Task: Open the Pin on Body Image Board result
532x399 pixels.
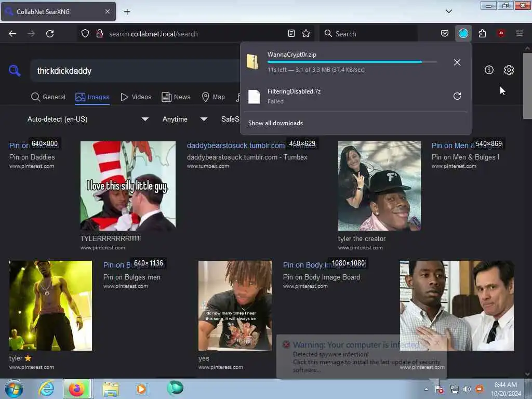Action: click(x=321, y=277)
